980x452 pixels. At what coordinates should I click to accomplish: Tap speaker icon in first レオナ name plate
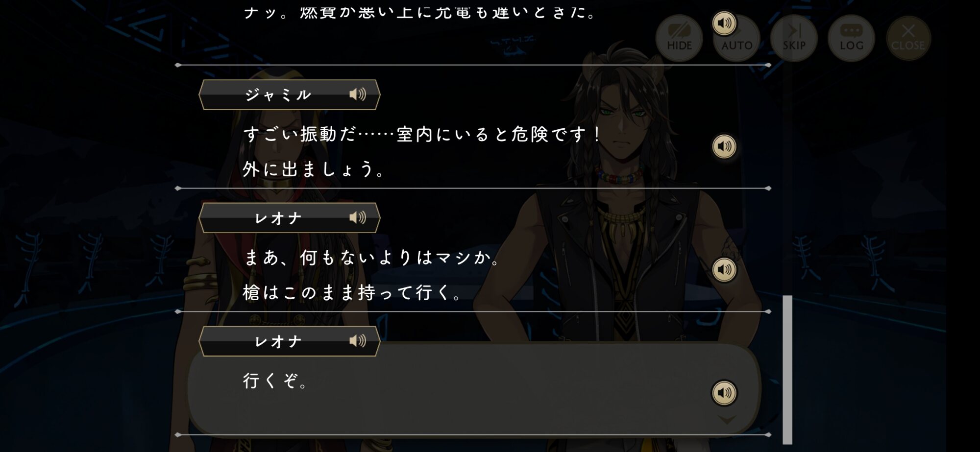(x=358, y=217)
